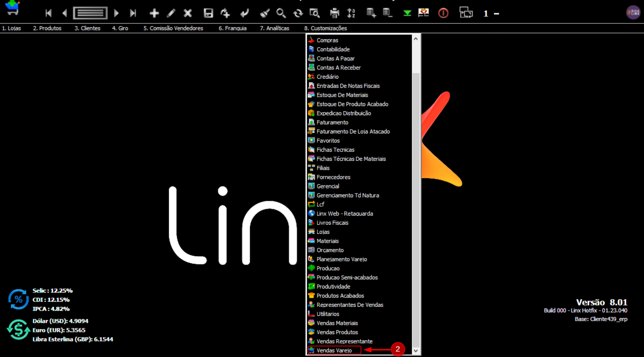Open the 1. Lojas menu

[11, 28]
